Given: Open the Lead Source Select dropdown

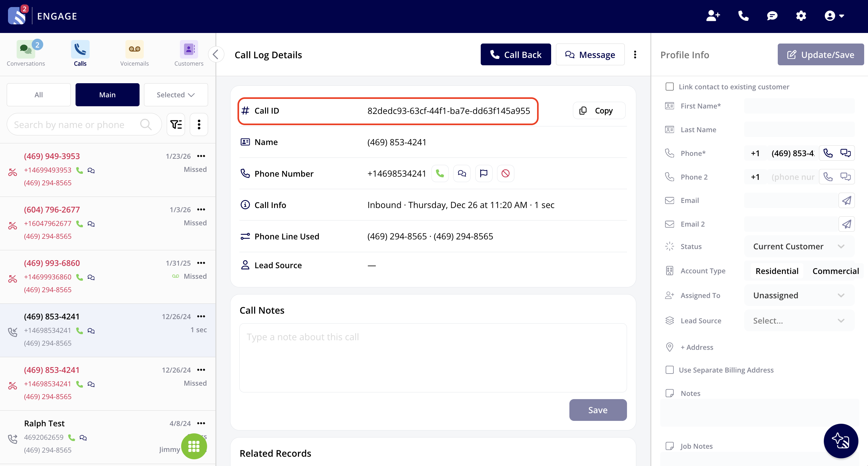Looking at the screenshot, I should [x=799, y=320].
